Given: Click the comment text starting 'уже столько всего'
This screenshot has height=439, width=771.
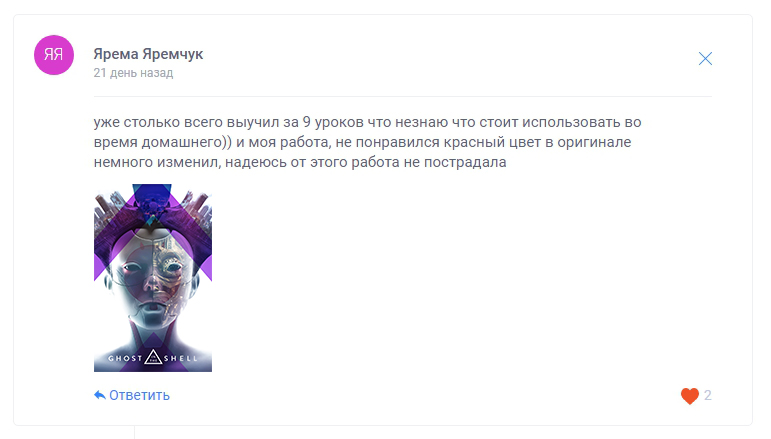Looking at the screenshot, I should pos(367,142).
